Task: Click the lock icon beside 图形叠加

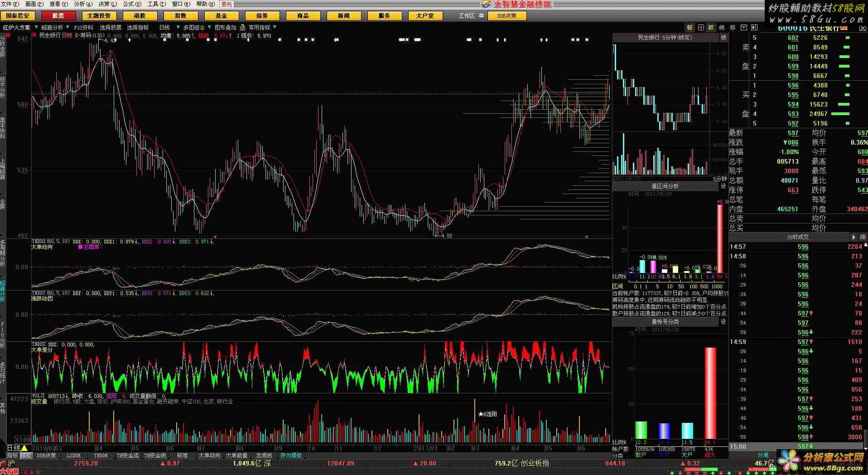Action: pyautogui.click(x=242, y=27)
